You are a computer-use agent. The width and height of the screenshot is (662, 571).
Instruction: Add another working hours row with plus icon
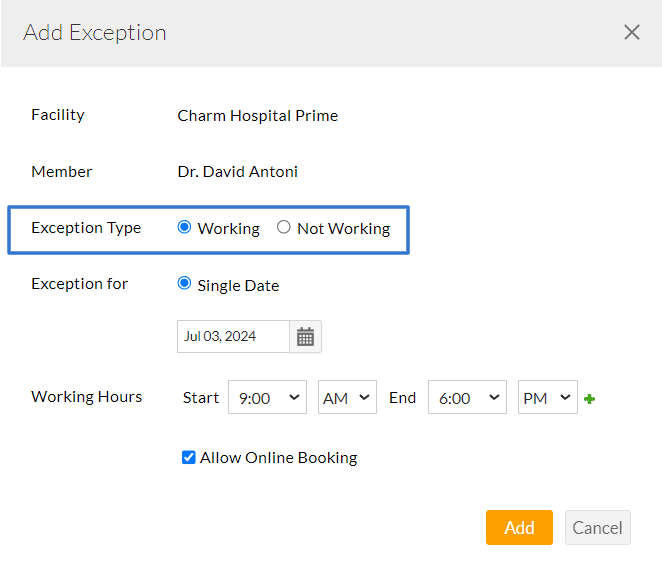point(590,399)
